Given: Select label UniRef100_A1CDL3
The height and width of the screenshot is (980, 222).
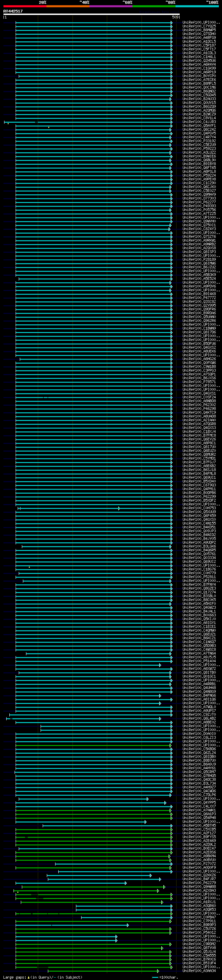Looking at the screenshot, I should click(x=199, y=53).
